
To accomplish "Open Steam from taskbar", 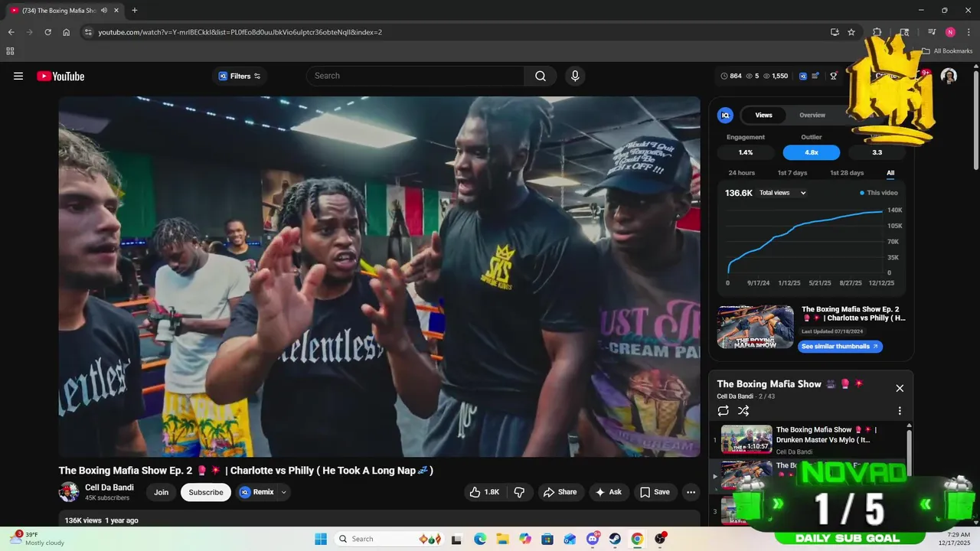I will (615, 539).
